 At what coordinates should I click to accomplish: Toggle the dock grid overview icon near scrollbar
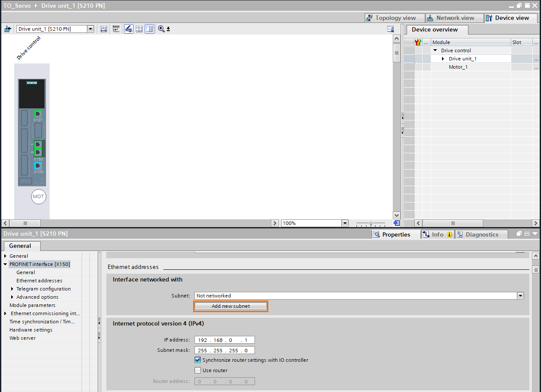click(x=397, y=223)
